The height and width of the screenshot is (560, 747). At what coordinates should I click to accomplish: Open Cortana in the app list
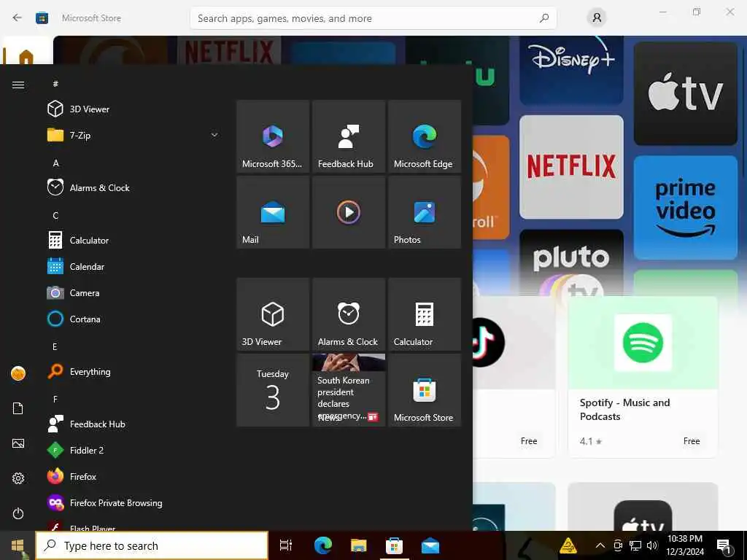[133, 319]
